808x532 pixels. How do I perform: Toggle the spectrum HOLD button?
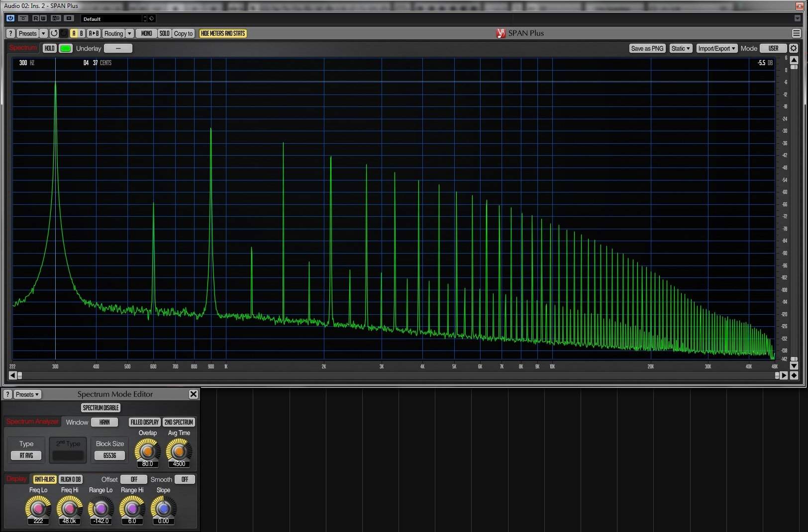coord(49,48)
